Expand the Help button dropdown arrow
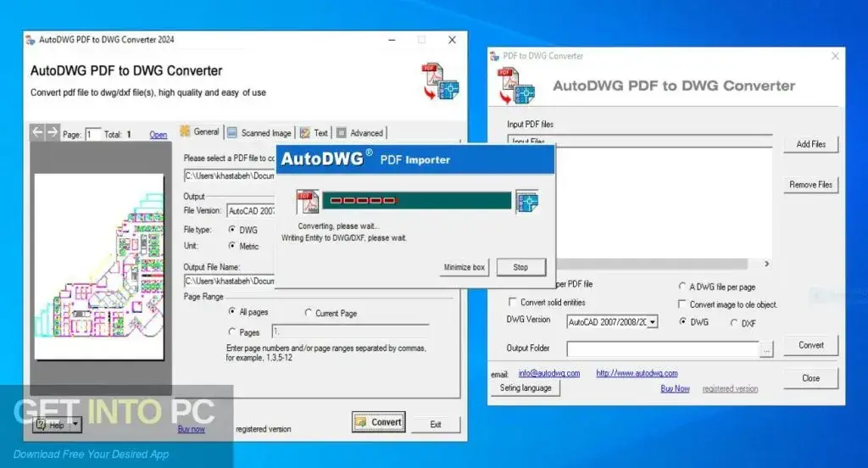 click(75, 425)
